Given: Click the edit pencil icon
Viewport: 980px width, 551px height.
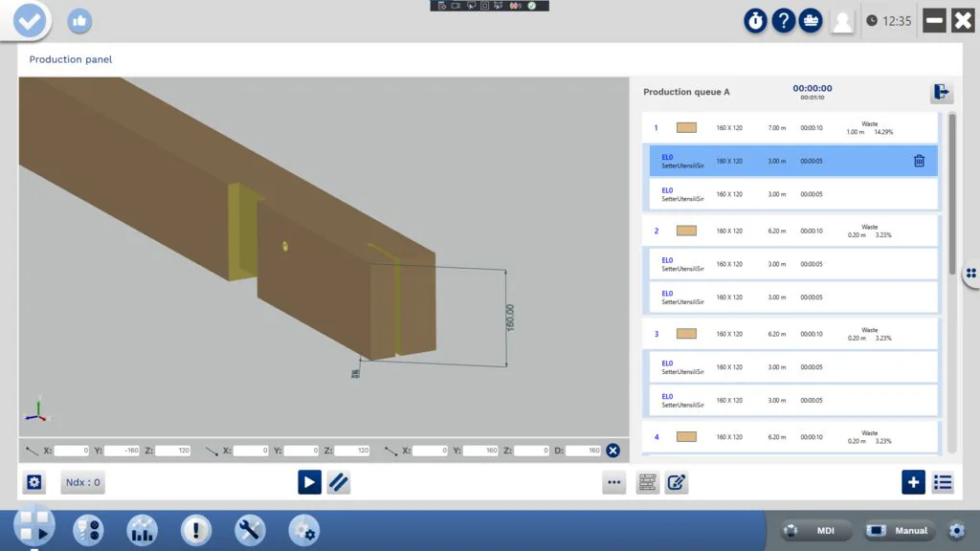Looking at the screenshot, I should coord(676,483).
